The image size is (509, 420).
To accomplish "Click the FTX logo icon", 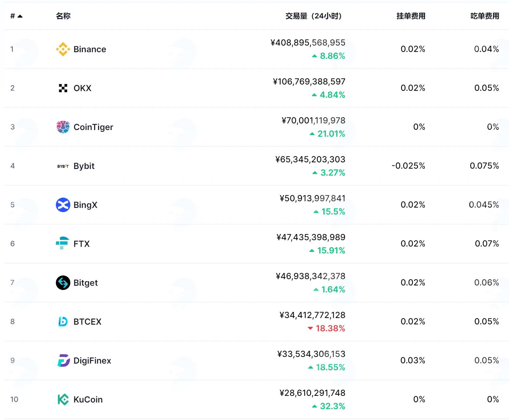I will (62, 243).
